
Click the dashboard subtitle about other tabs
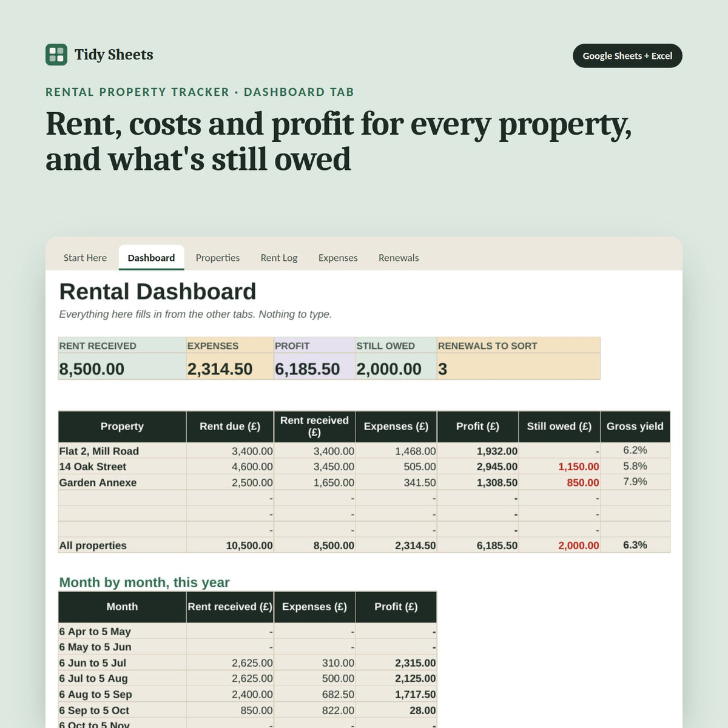[x=195, y=314]
